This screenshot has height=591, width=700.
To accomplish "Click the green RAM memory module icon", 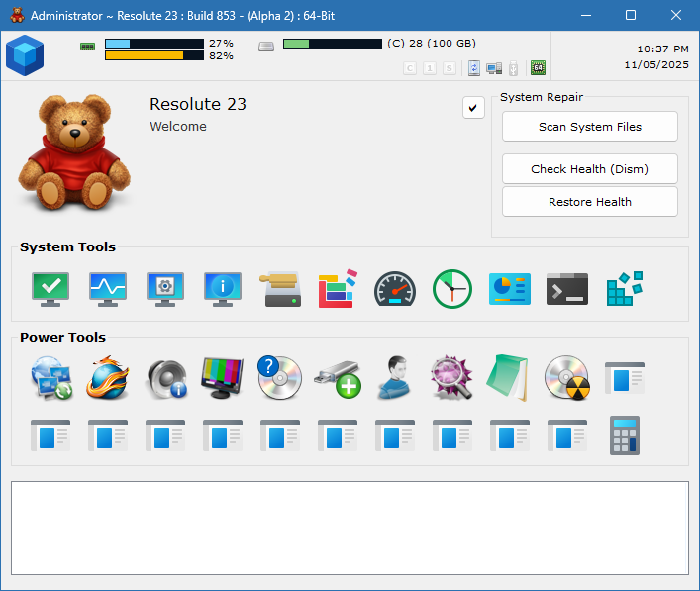I will pos(87,47).
